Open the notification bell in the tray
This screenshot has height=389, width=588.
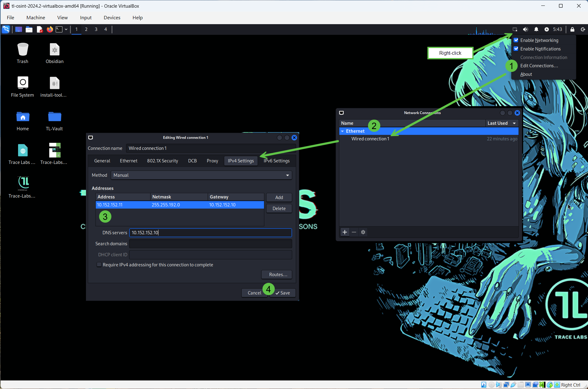click(536, 29)
